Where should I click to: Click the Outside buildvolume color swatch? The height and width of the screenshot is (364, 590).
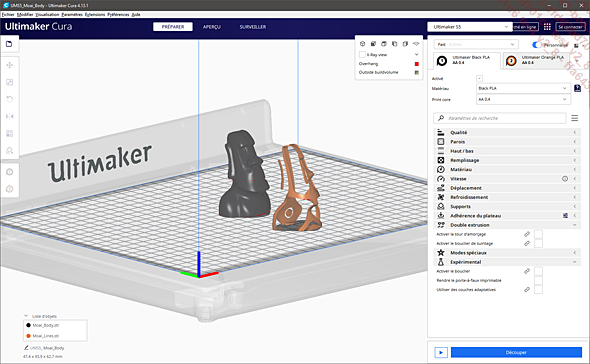417,73
